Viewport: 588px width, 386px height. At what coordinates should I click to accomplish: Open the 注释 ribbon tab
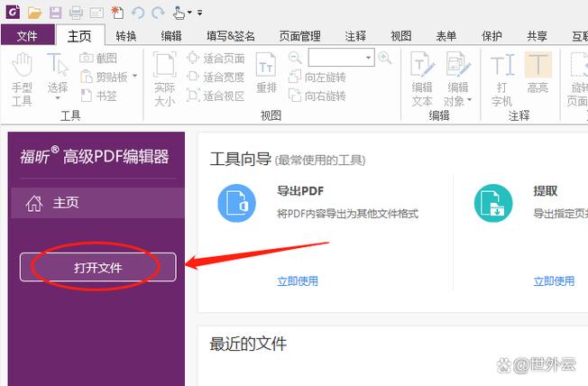pyautogui.click(x=355, y=36)
